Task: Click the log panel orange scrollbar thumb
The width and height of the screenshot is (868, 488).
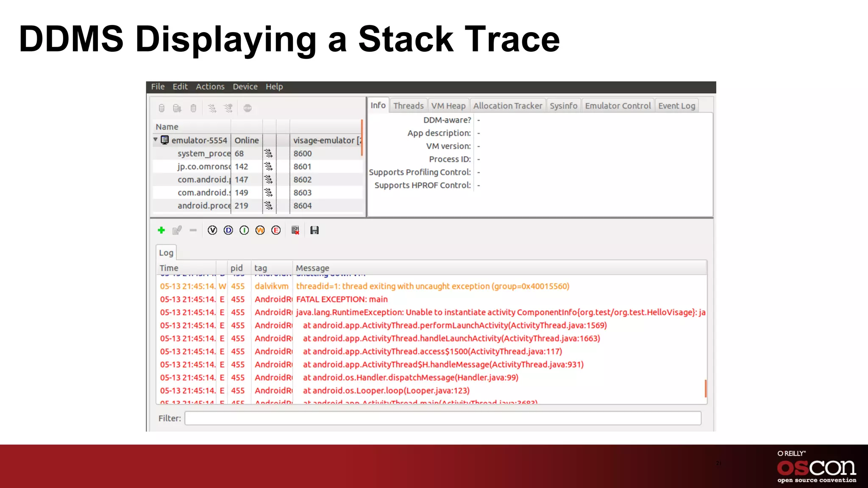Action: coord(706,388)
